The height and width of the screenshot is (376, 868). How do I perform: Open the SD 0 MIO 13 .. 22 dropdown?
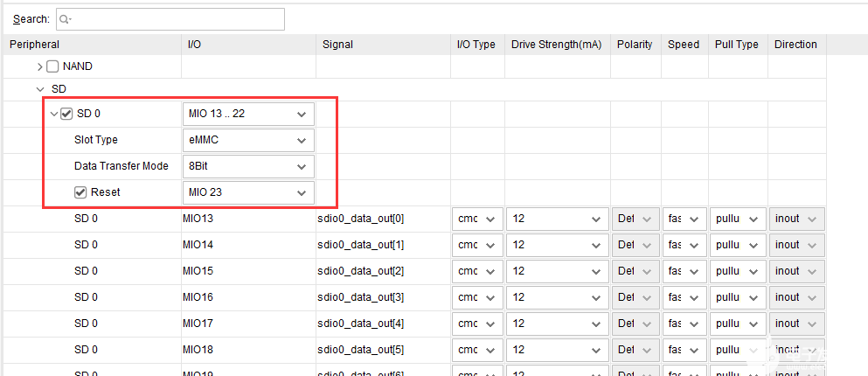pyautogui.click(x=248, y=114)
